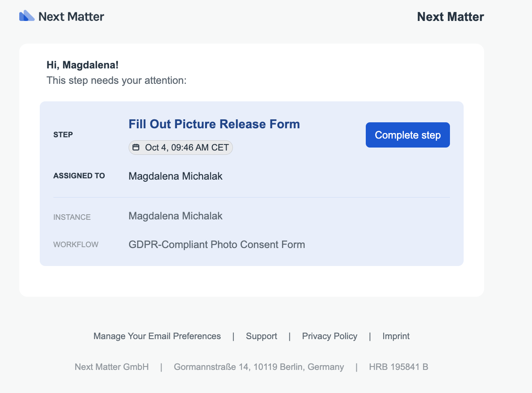Open the Support link

262,336
